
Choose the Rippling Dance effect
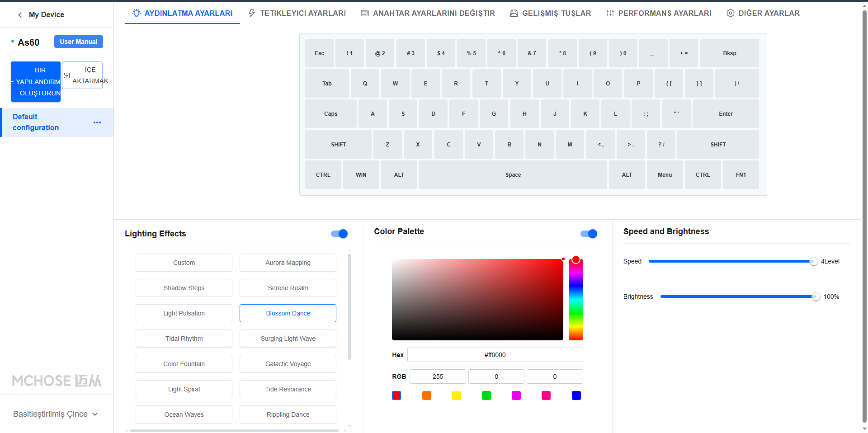point(288,414)
